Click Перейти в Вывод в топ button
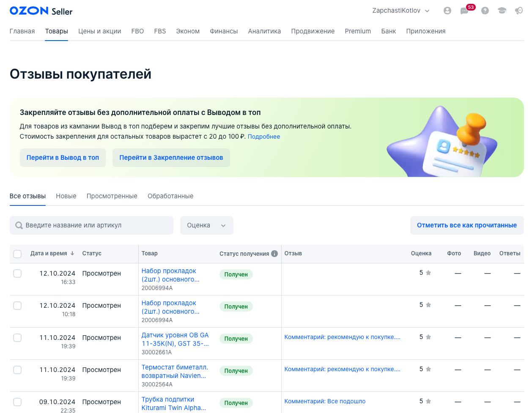Image resolution: width=532 pixels, height=413 pixels. click(x=63, y=158)
